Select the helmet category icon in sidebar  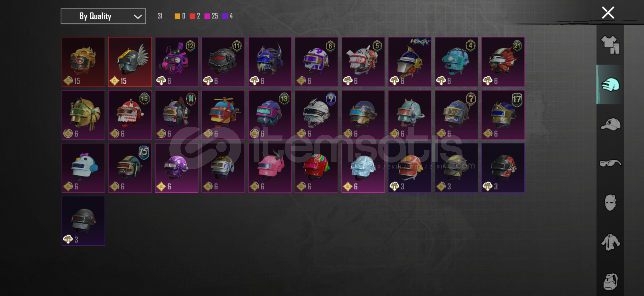[610, 84]
